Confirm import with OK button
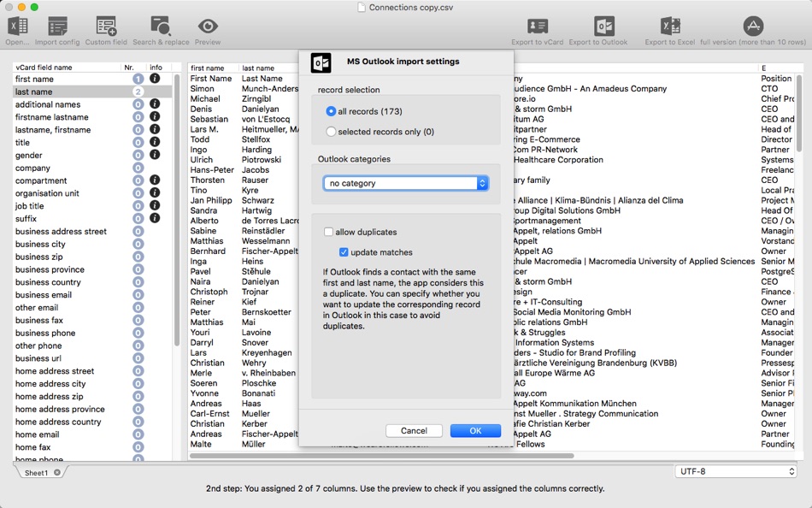This screenshot has width=812, height=508. coord(475,431)
